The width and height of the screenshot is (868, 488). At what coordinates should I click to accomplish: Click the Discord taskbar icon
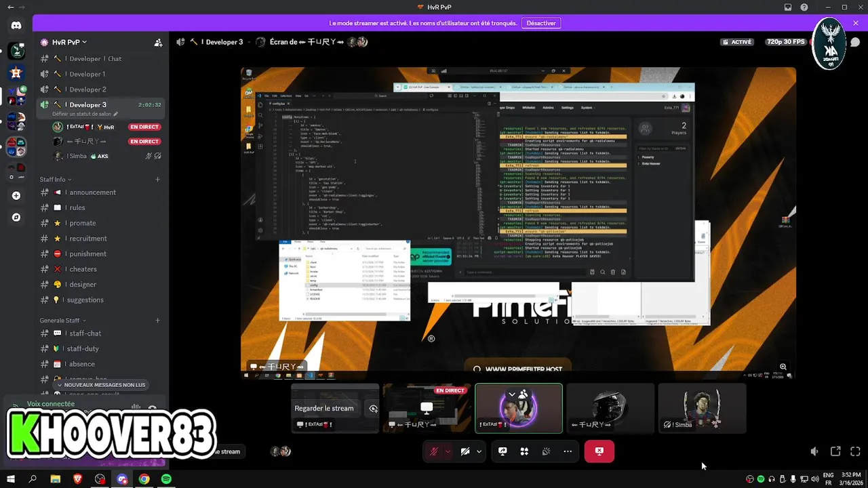coord(122,479)
